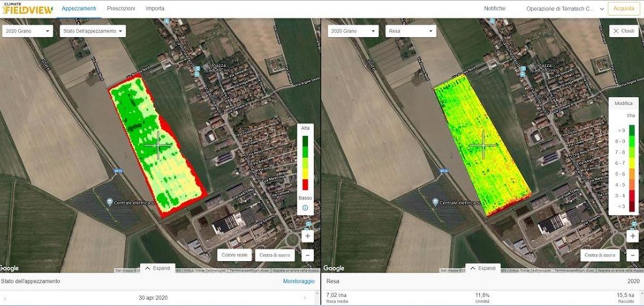The height and width of the screenshot is (306, 644).
Task: Go to previous date with left arrow
Action: click(x=5, y=298)
